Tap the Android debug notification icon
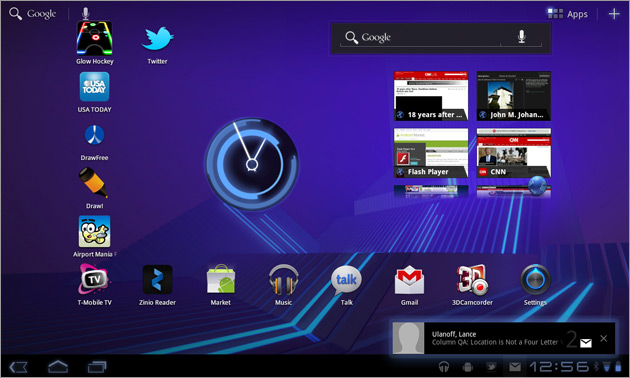 click(467, 366)
